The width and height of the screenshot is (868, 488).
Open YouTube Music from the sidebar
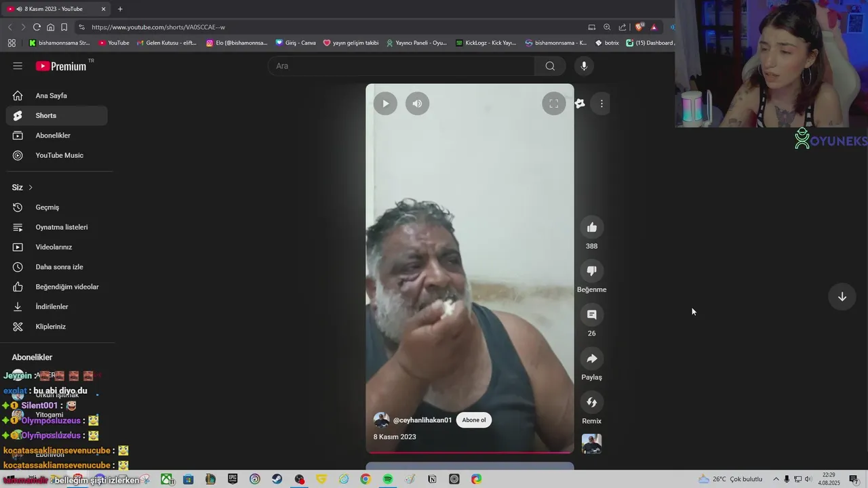[x=57, y=155]
